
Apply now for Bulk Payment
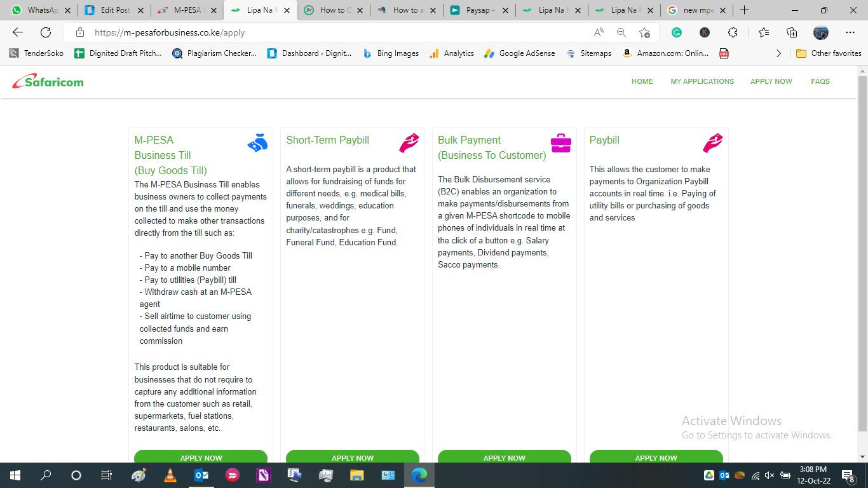pyautogui.click(x=505, y=456)
